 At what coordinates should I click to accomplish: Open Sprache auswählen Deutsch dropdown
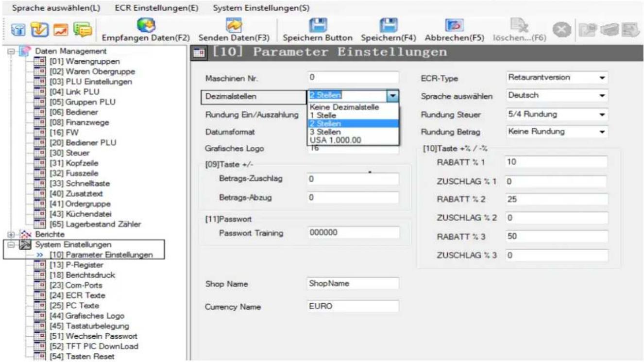click(x=603, y=96)
